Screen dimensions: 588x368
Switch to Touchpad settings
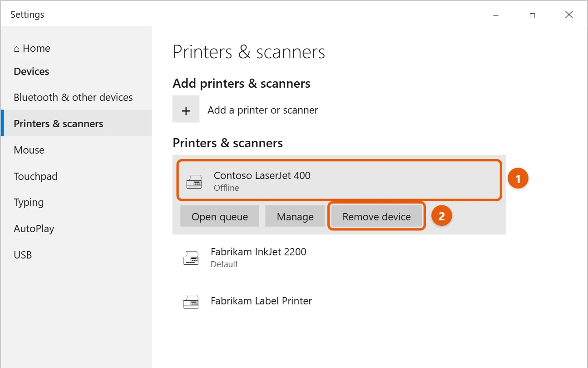click(35, 176)
